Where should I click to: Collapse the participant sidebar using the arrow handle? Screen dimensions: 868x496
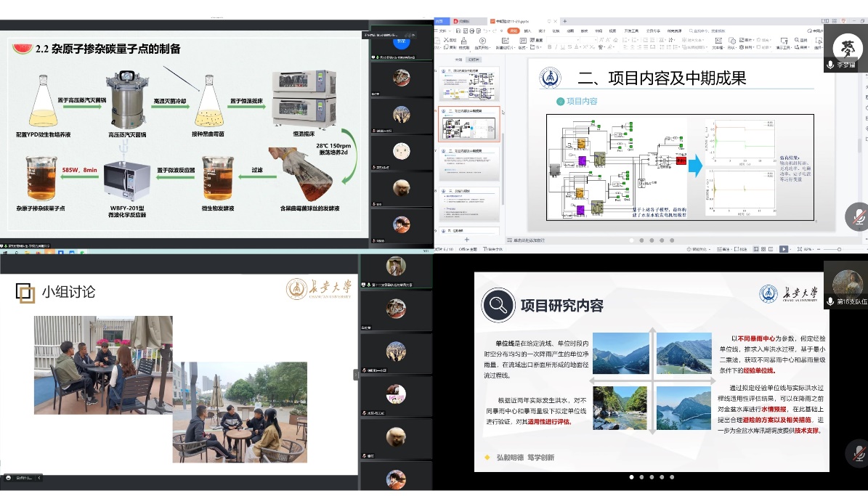coord(356,375)
